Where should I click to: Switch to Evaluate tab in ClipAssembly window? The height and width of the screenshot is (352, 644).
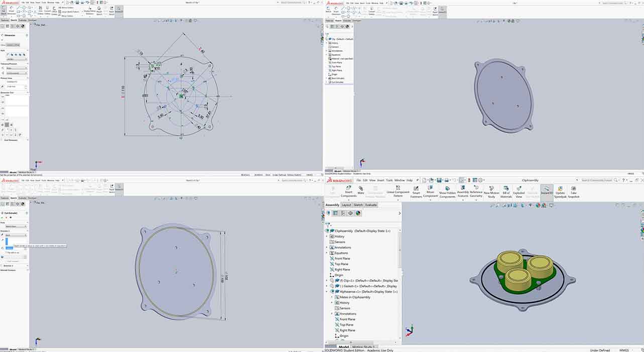tap(371, 205)
